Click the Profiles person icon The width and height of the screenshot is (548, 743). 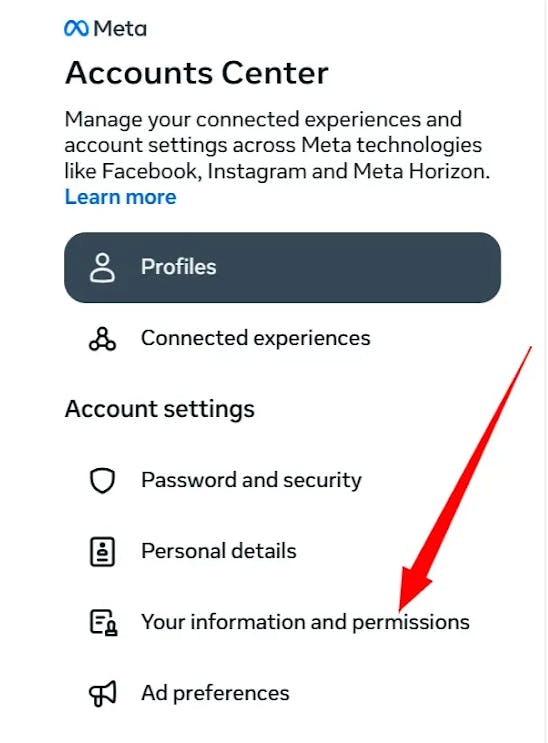[102, 267]
